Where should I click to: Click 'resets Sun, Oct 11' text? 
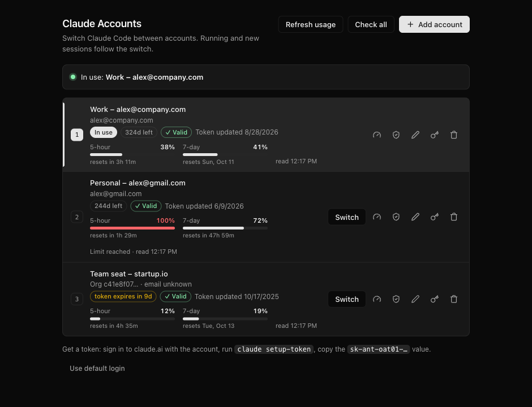pos(208,162)
